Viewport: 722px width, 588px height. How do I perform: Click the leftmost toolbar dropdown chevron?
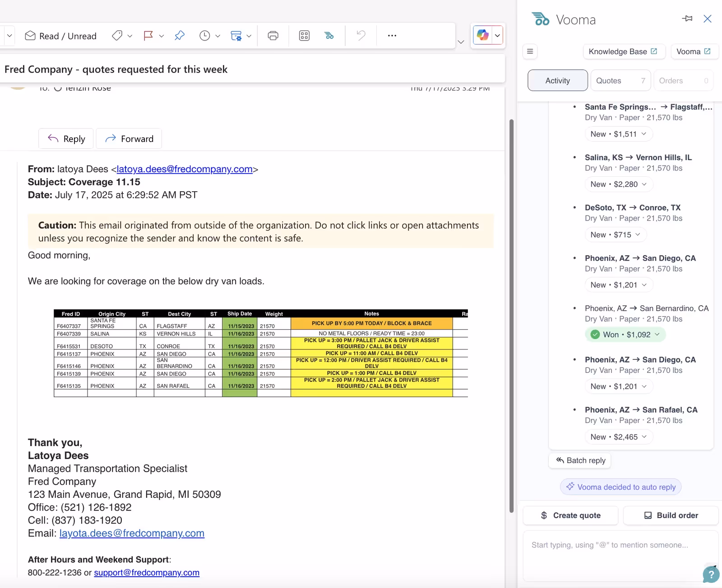click(x=9, y=36)
